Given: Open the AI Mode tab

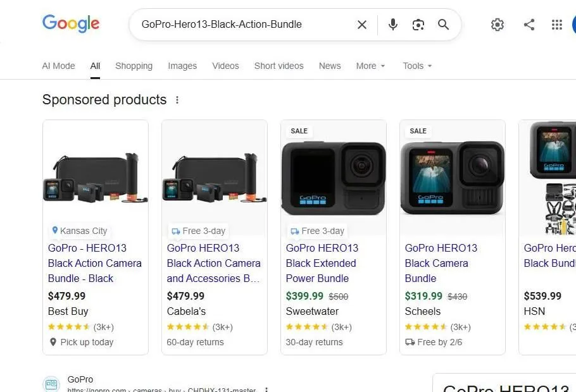Looking at the screenshot, I should point(58,66).
